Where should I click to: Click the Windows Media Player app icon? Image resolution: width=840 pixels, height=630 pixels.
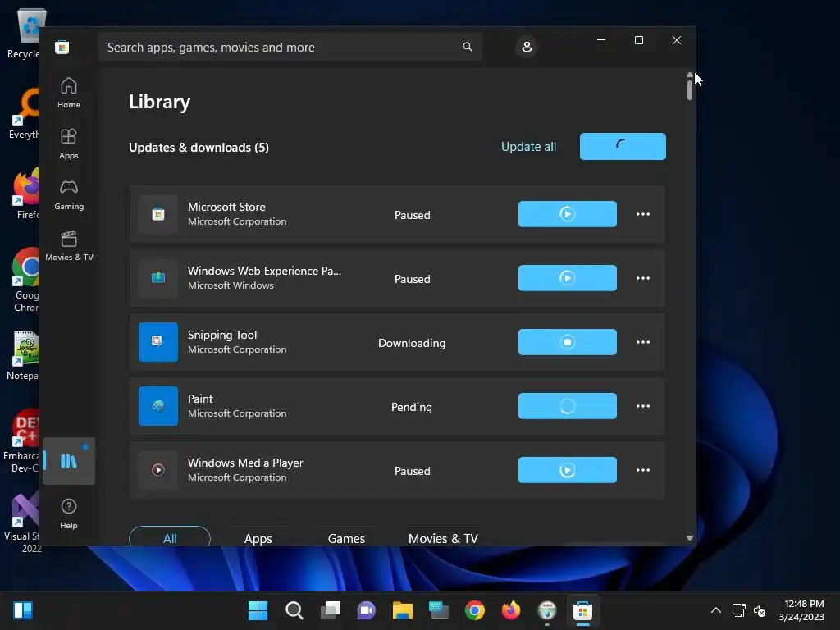click(x=158, y=470)
